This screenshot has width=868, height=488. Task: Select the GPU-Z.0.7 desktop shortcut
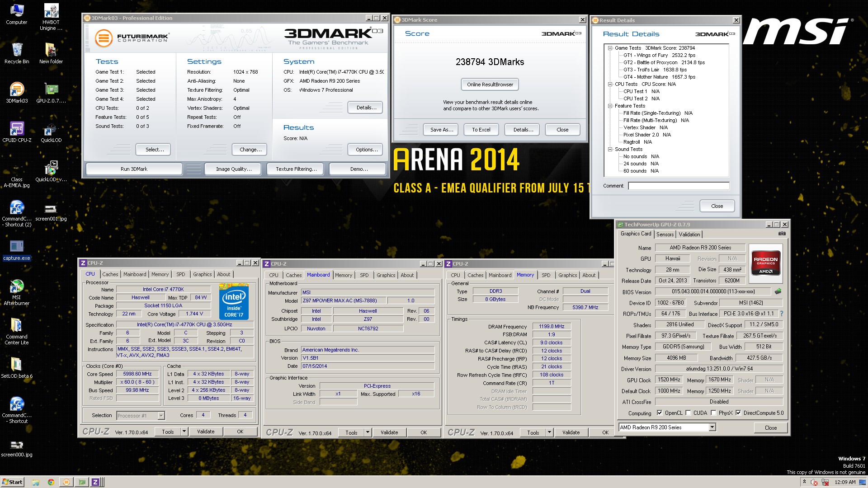point(51,93)
